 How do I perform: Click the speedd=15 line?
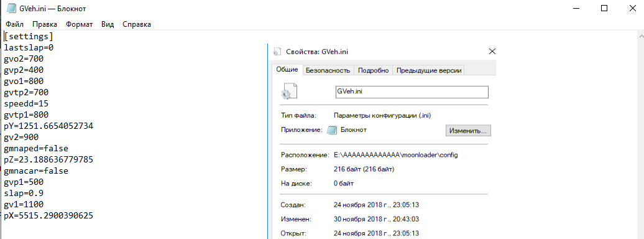click(26, 103)
